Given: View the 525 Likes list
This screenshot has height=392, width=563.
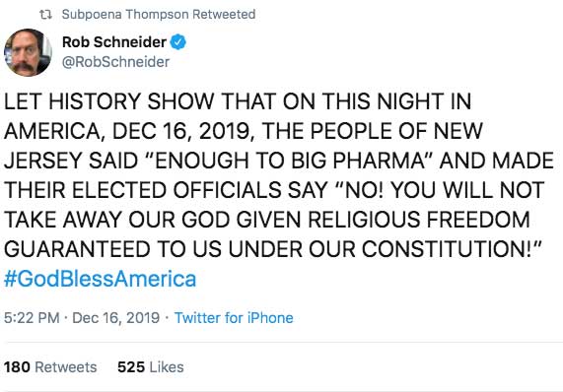Looking at the screenshot, I should (x=151, y=367).
